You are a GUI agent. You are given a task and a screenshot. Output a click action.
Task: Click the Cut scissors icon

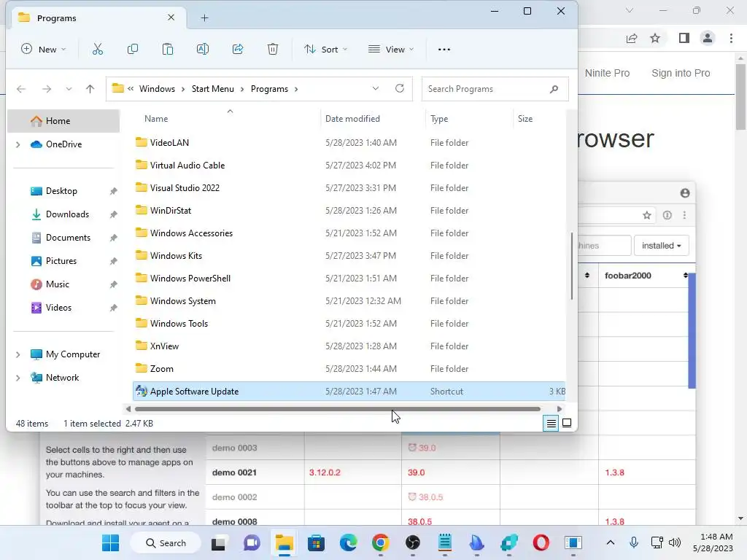tap(98, 49)
